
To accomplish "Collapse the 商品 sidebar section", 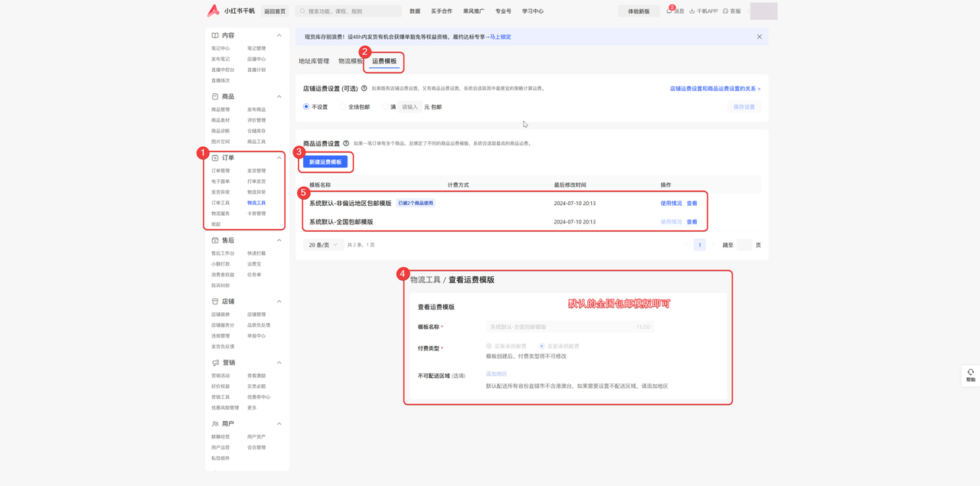I will [279, 96].
